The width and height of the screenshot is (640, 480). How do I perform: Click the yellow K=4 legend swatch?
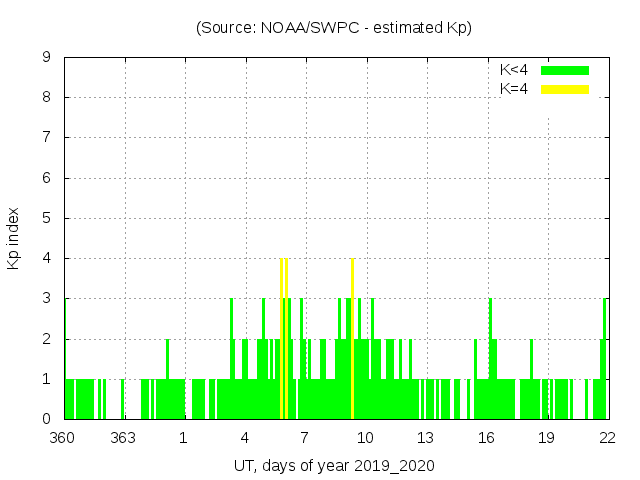565,89
